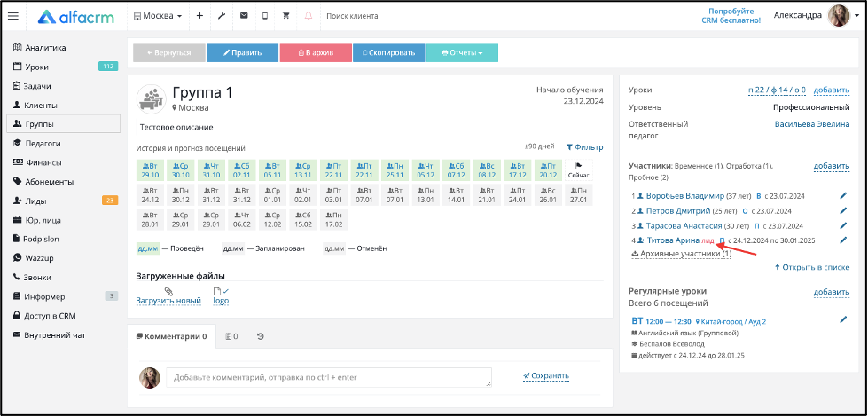
Task: Click the Скопировать button
Action: [388, 52]
